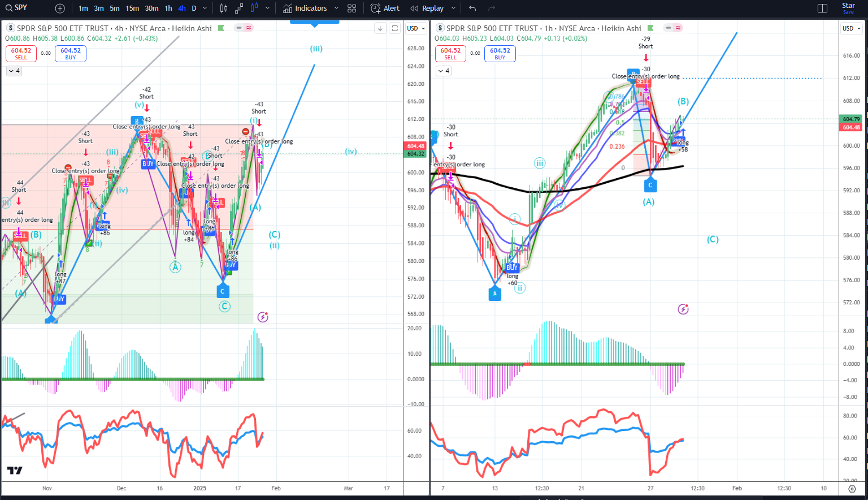This screenshot has height=500, width=868.
Task: Open the SPY symbol search
Action: (17, 8)
